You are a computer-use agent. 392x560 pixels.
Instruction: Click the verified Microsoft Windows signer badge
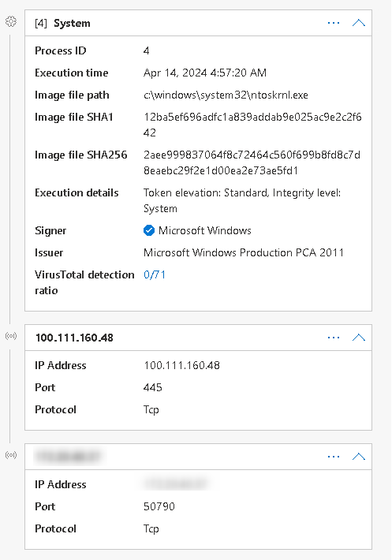(149, 231)
